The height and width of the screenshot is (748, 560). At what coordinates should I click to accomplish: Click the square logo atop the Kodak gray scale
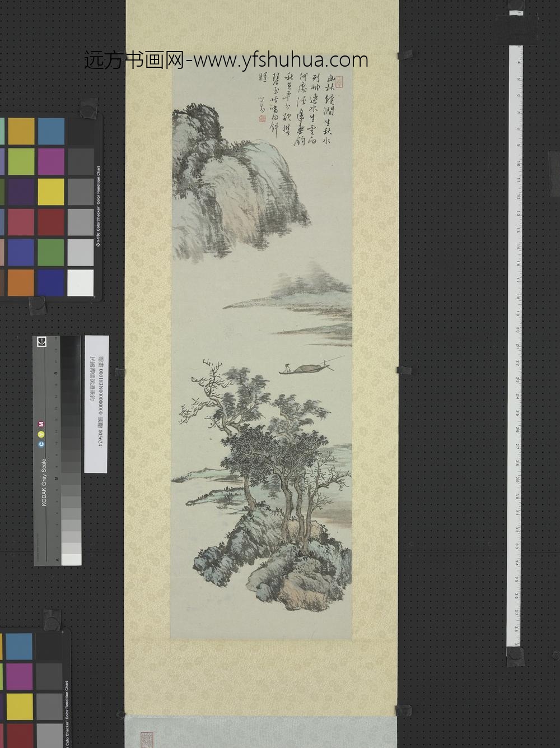click(x=41, y=342)
